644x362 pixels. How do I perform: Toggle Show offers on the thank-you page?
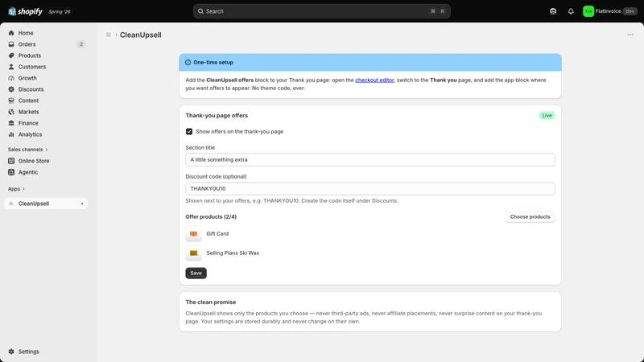coord(189,132)
